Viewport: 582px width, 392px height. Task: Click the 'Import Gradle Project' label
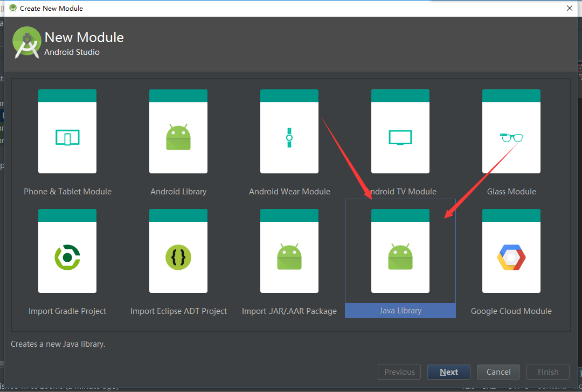pos(67,311)
